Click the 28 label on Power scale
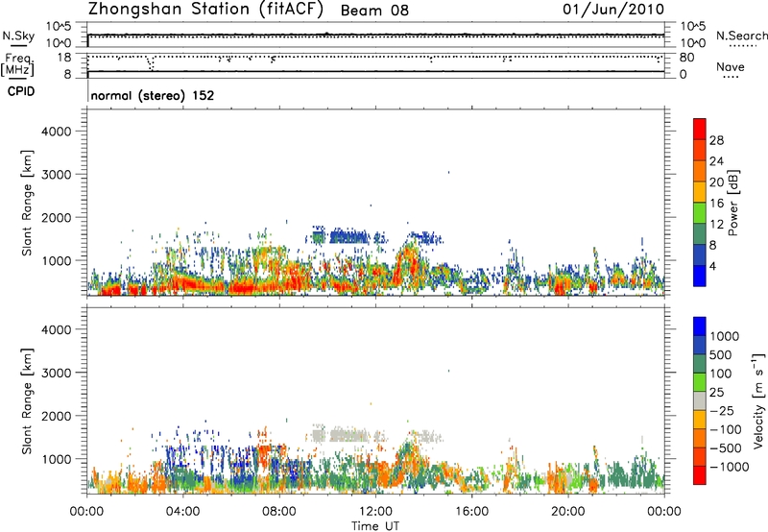Viewport: 768px width, 532px height. coord(716,140)
